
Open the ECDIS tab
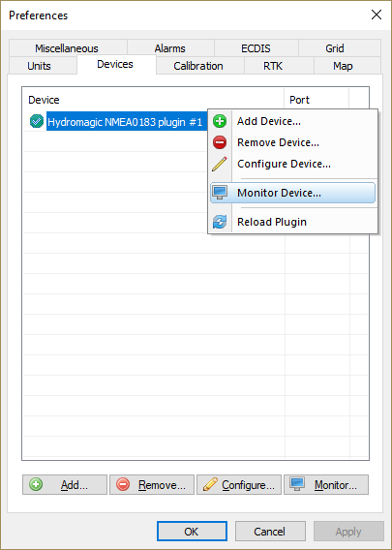tap(256, 47)
